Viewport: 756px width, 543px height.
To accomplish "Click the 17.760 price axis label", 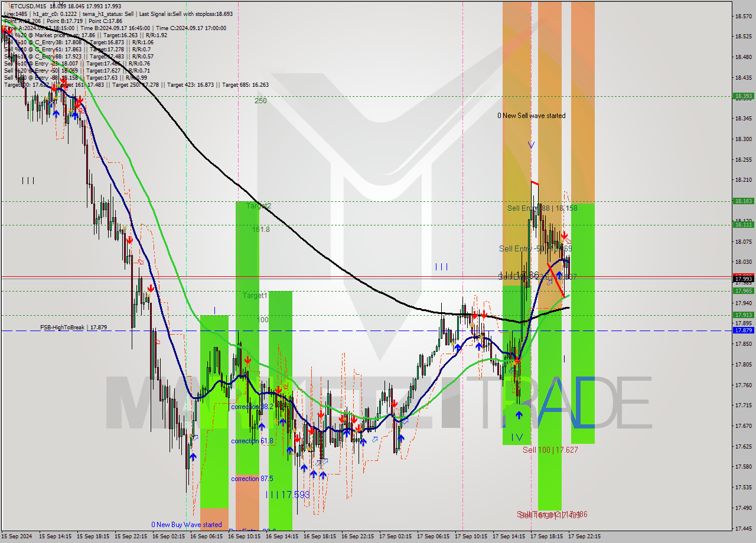I will pos(743,385).
